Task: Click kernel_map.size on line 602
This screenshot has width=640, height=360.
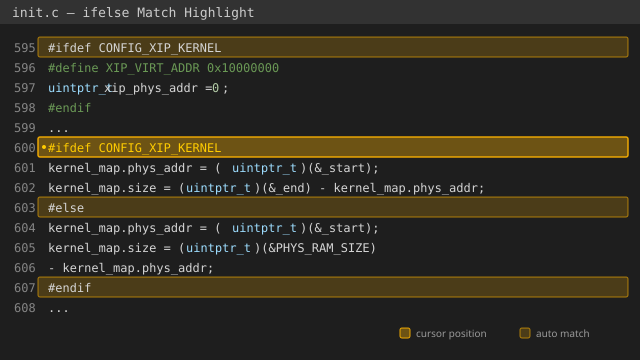Action: coord(102,188)
